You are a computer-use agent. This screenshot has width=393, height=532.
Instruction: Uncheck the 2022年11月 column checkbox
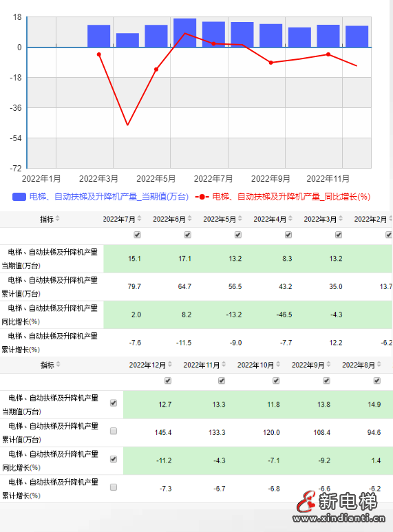click(x=222, y=381)
